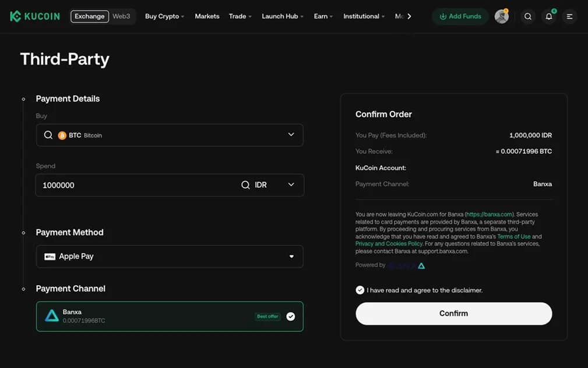Image resolution: width=588 pixels, height=368 pixels.
Task: Tick the disclaimer agreement checkbox
Action: 360,290
